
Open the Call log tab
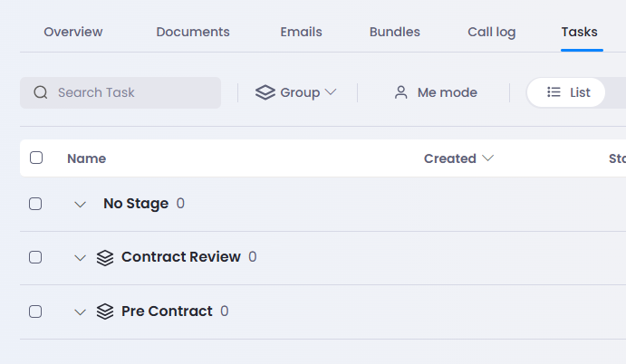click(x=491, y=32)
